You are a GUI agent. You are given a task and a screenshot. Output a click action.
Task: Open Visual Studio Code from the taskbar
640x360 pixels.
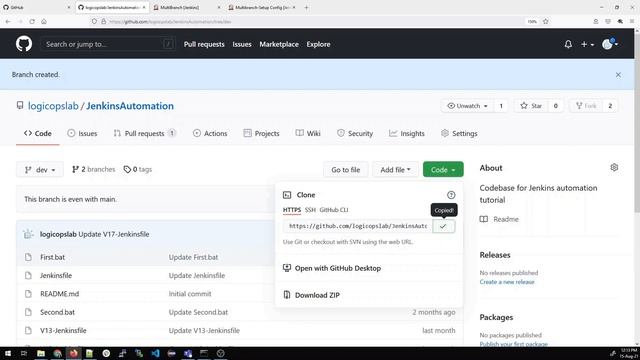155,353
